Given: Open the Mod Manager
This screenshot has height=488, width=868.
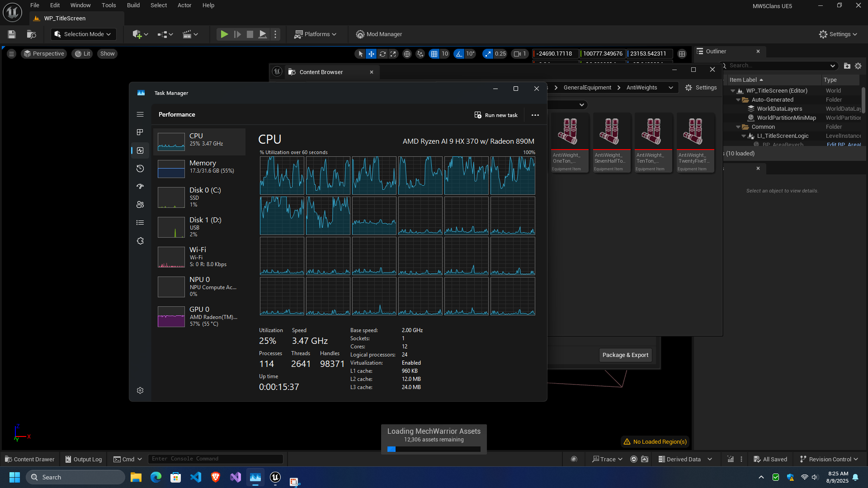Looking at the screenshot, I should coord(379,34).
